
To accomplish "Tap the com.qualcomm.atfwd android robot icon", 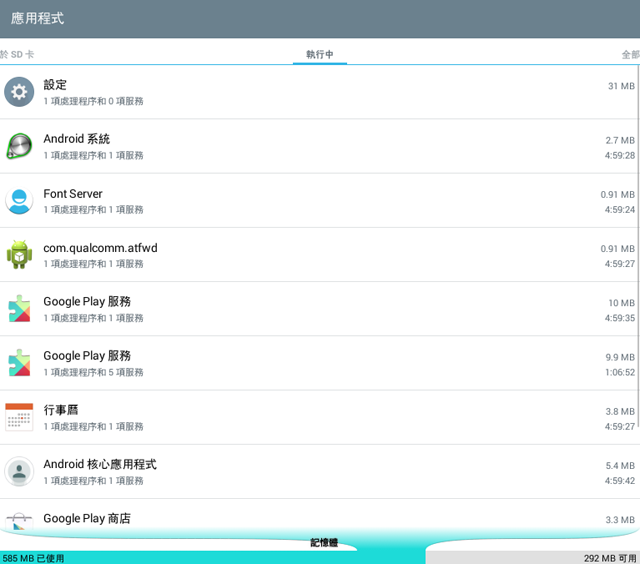I will pyautogui.click(x=19, y=255).
